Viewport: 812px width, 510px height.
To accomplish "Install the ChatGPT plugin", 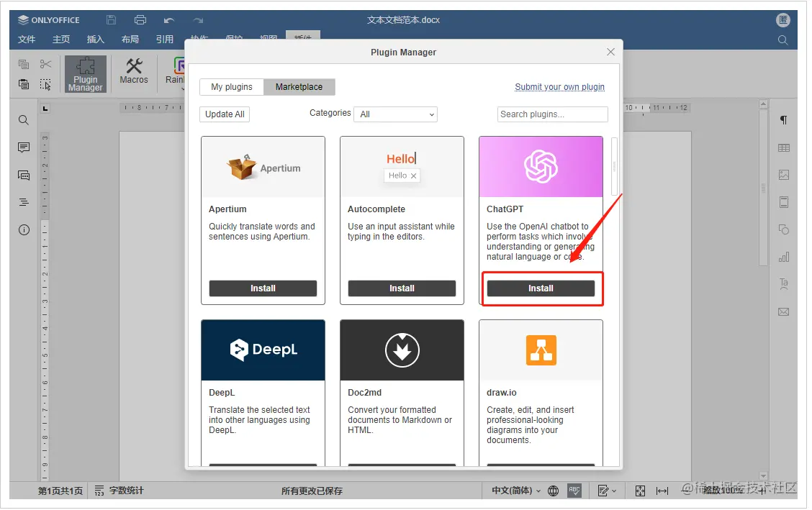I will [x=541, y=288].
